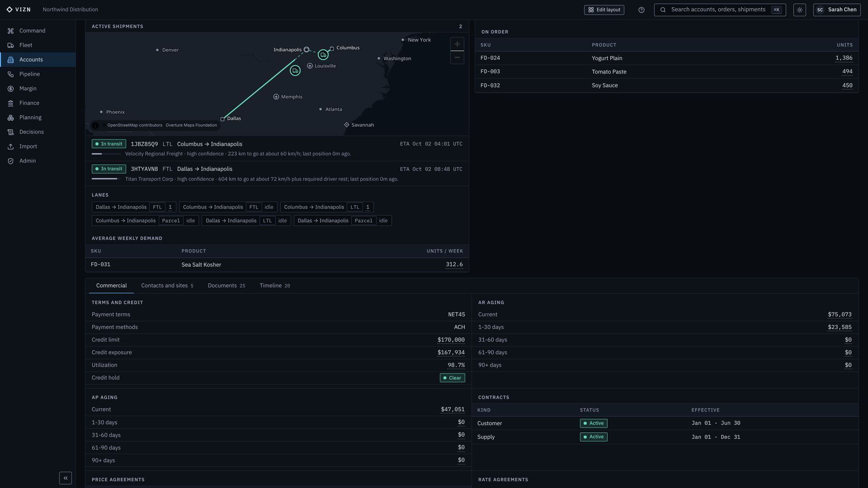Viewport: 868px width, 488px height.
Task: Focus the search accounts, orders, shipments field
Action: tap(720, 10)
